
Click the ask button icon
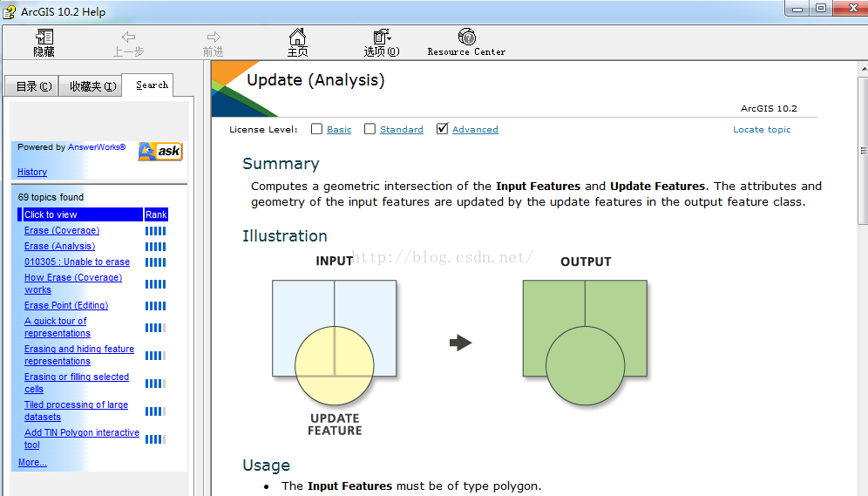tap(160, 151)
